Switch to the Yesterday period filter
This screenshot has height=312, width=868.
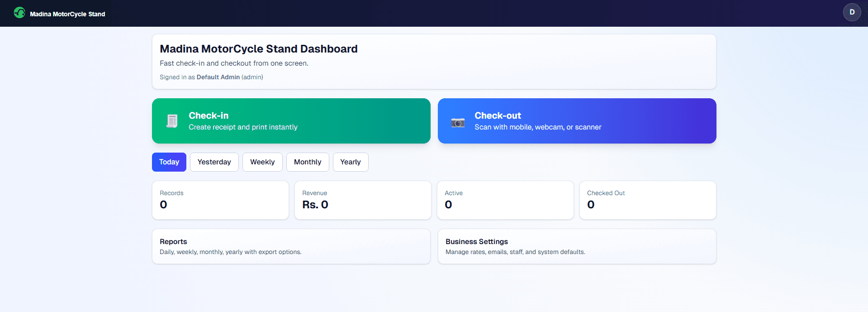(x=214, y=162)
